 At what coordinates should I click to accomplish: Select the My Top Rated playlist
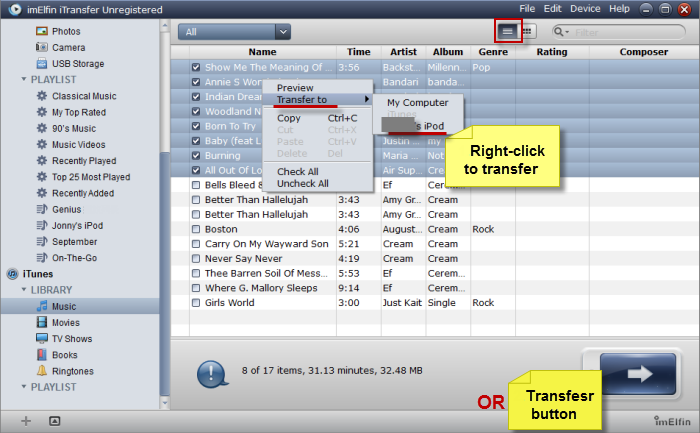pyautogui.click(x=79, y=112)
